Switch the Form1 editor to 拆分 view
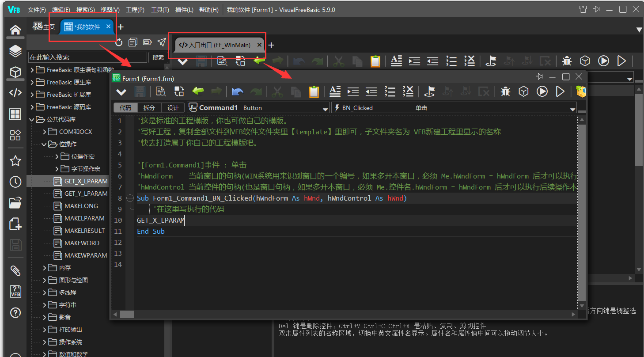 [x=149, y=108]
